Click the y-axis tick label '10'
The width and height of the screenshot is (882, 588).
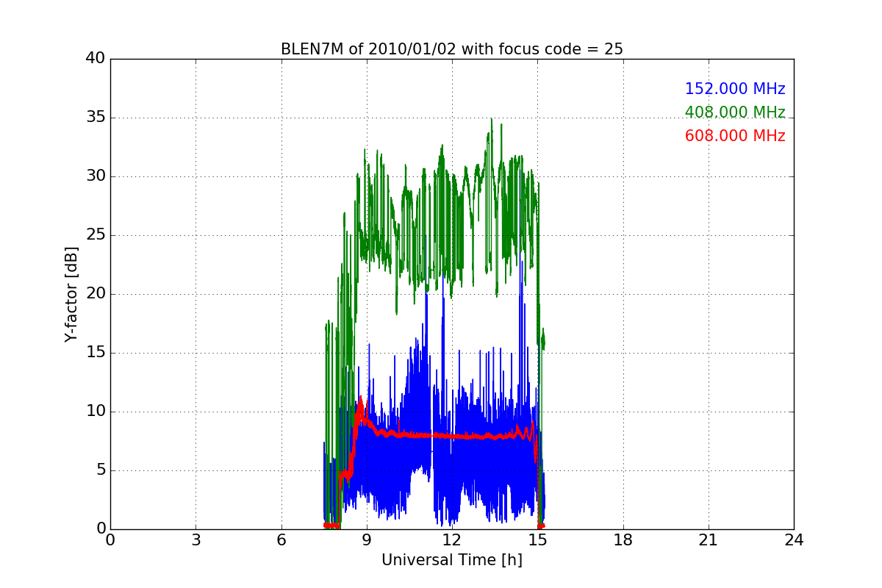pos(96,412)
